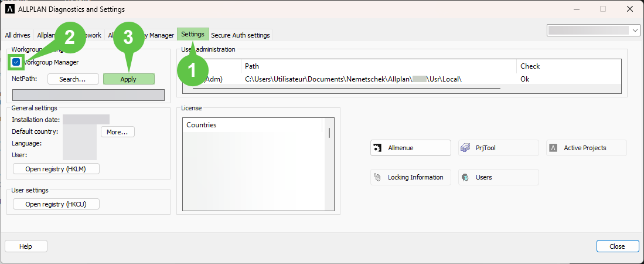The width and height of the screenshot is (644, 264).
Task: Open Locking Information
Action: pos(411,177)
